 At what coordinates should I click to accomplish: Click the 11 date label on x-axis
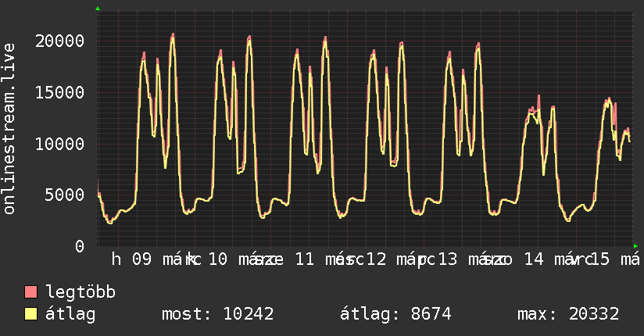304,259
